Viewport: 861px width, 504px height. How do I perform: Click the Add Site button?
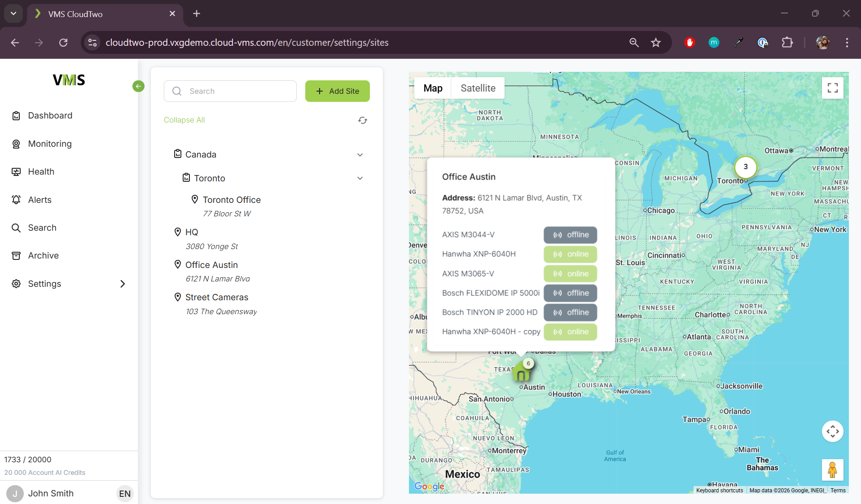[x=337, y=91]
